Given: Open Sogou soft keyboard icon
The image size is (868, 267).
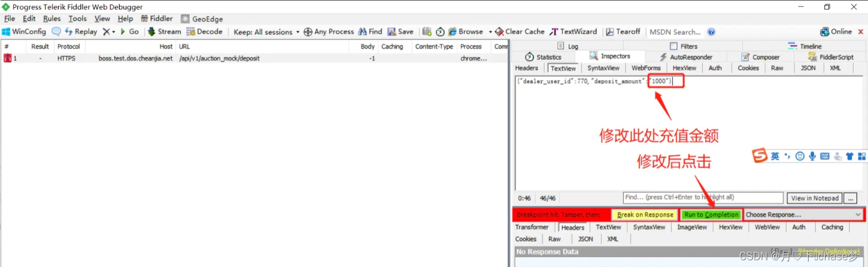Looking at the screenshot, I should pos(824,156).
